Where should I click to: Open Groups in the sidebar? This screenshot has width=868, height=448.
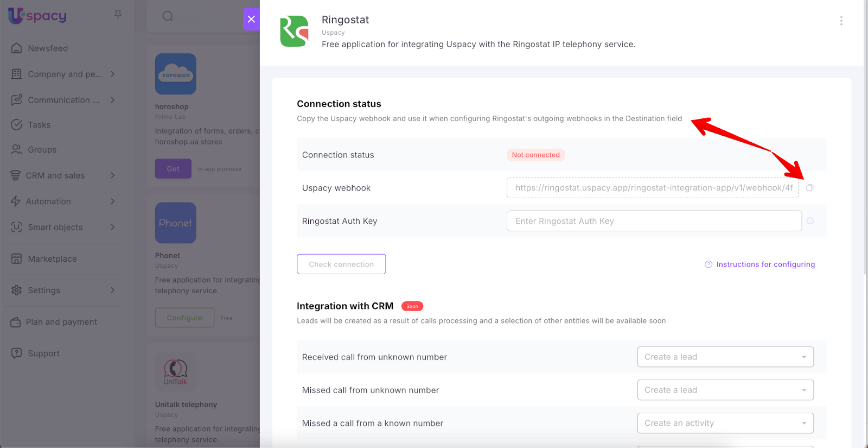42,150
